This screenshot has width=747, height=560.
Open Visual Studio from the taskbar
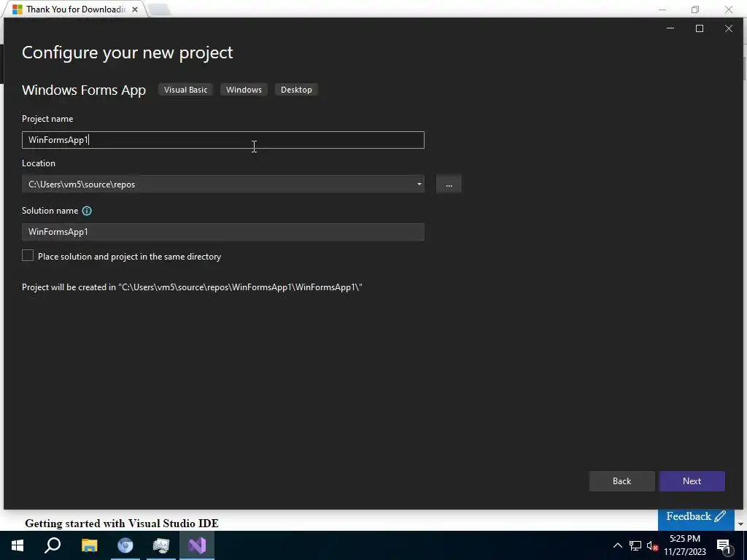[x=197, y=545]
